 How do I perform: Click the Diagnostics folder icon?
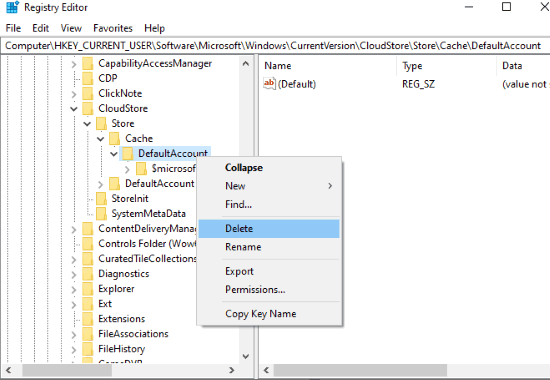[x=88, y=274]
